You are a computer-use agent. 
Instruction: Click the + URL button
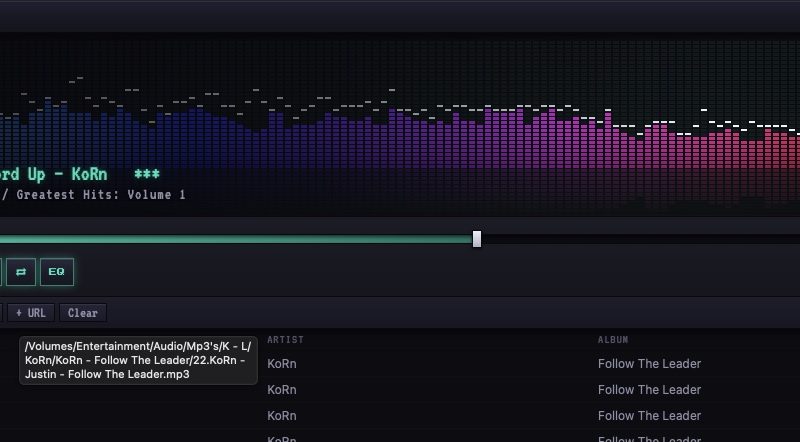31,313
